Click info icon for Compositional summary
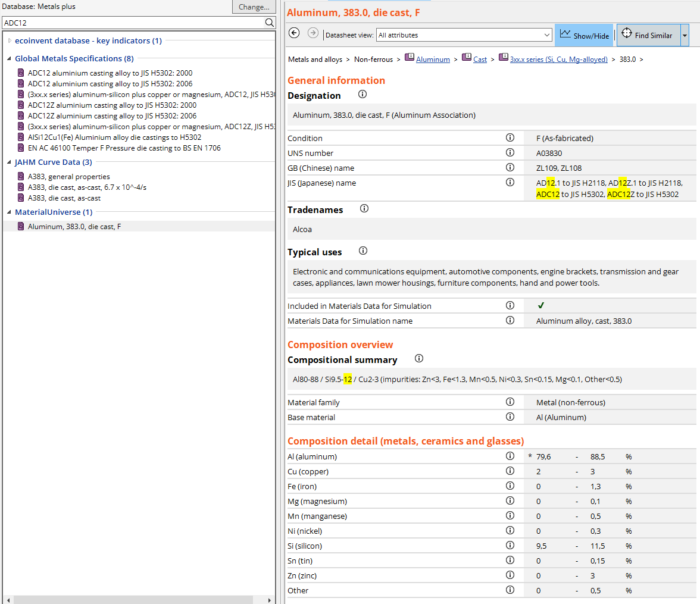This screenshot has height=604, width=700. click(418, 359)
